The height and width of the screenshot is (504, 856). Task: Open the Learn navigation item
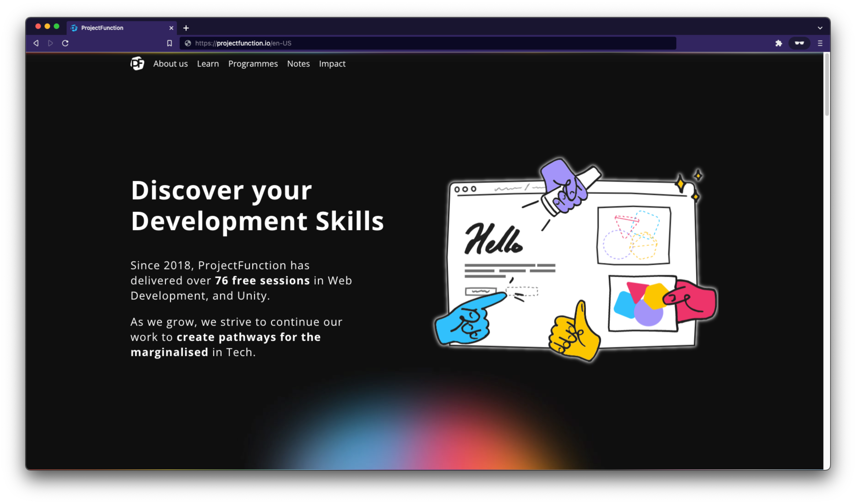click(208, 63)
